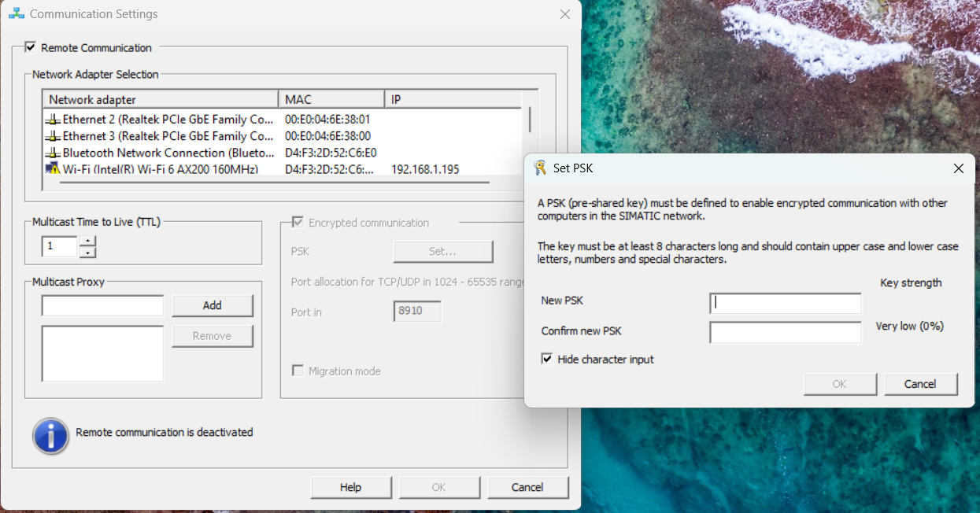Uncheck Hide character input
The width and height of the screenshot is (980, 513).
click(547, 360)
